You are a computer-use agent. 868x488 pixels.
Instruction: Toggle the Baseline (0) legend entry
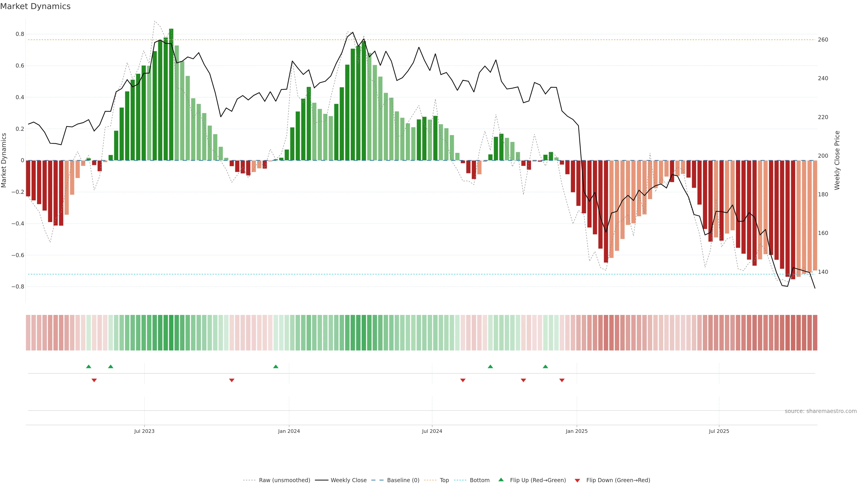(403, 480)
